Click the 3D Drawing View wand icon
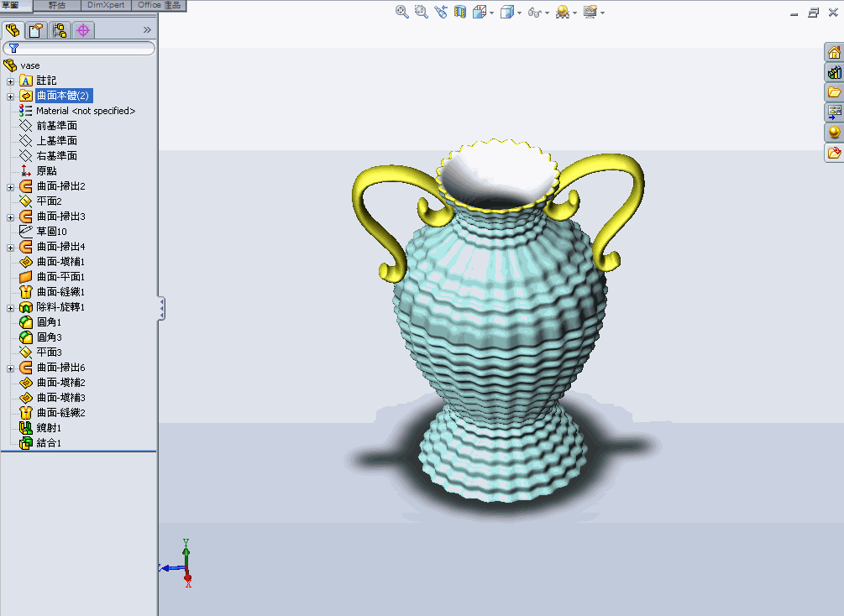 tap(440, 12)
